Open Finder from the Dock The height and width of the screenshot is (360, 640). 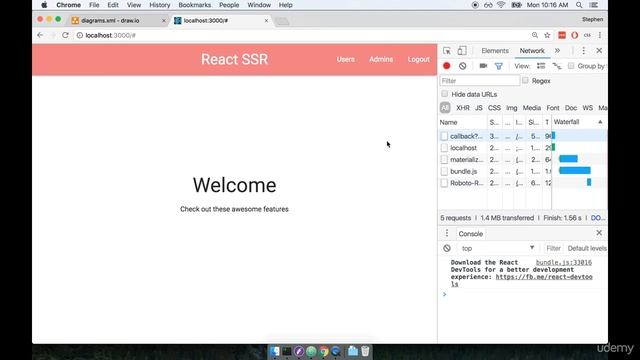pos(275,351)
